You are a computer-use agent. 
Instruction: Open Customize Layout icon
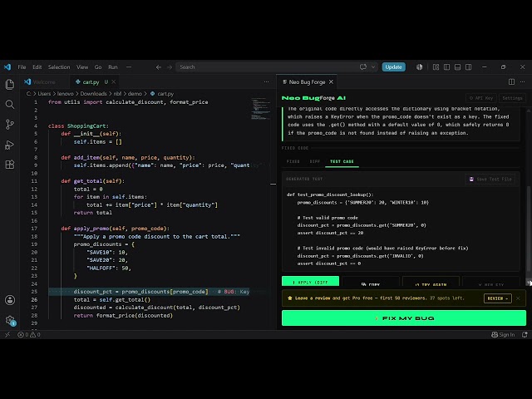click(436, 66)
